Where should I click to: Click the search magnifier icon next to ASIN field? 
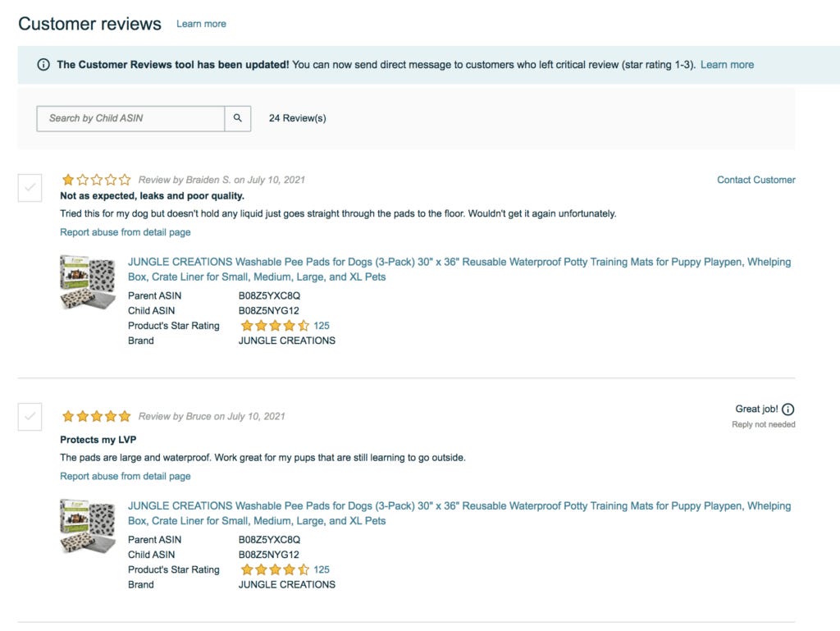tap(237, 118)
